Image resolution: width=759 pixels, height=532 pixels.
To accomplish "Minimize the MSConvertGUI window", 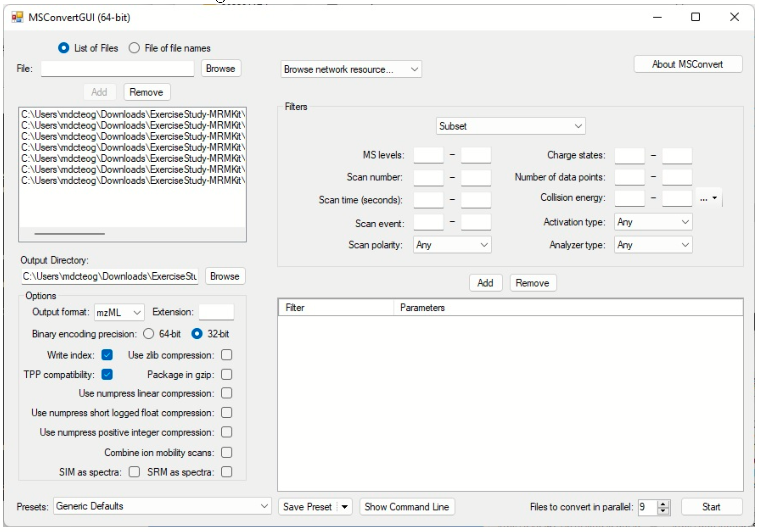I will tap(657, 17).
